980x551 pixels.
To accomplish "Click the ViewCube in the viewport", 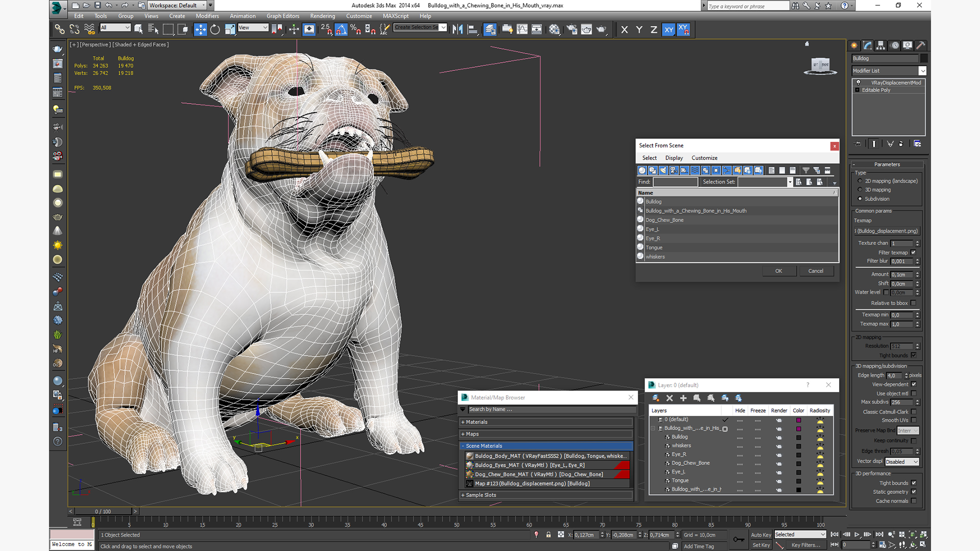I will tap(820, 66).
